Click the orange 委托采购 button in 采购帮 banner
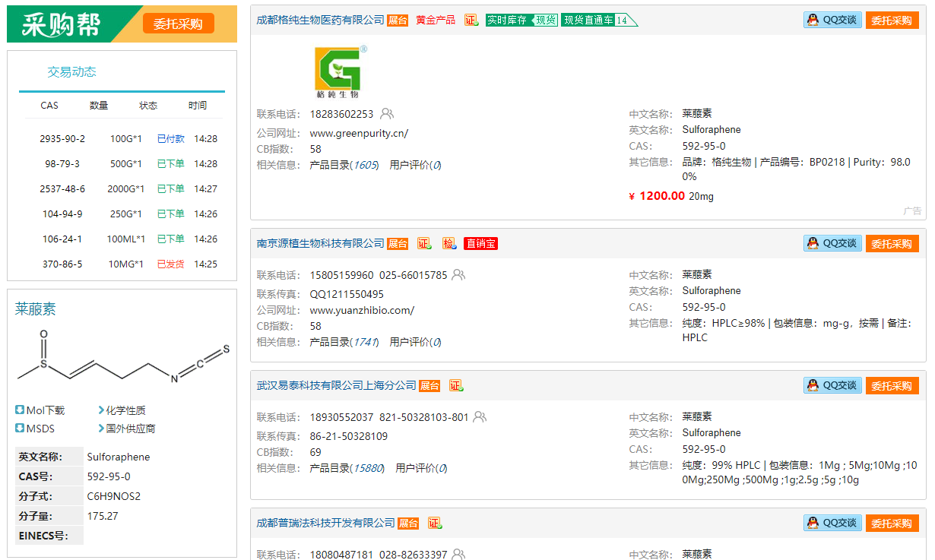935x560 pixels. point(178,24)
